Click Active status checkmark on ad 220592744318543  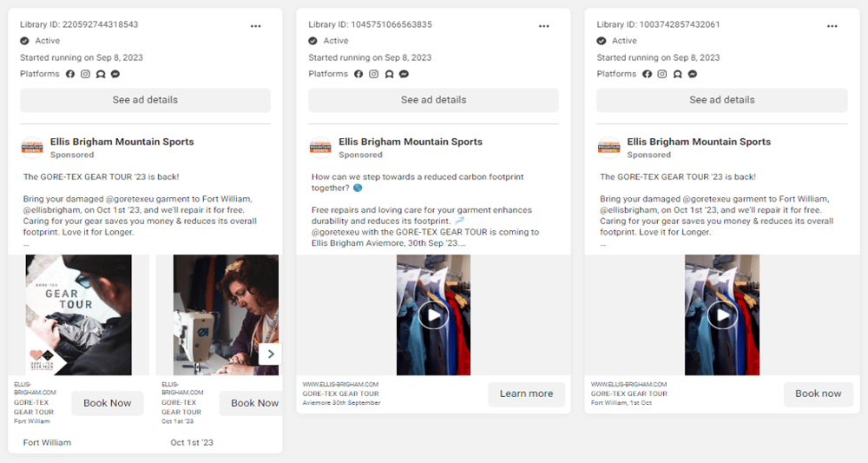[24, 41]
